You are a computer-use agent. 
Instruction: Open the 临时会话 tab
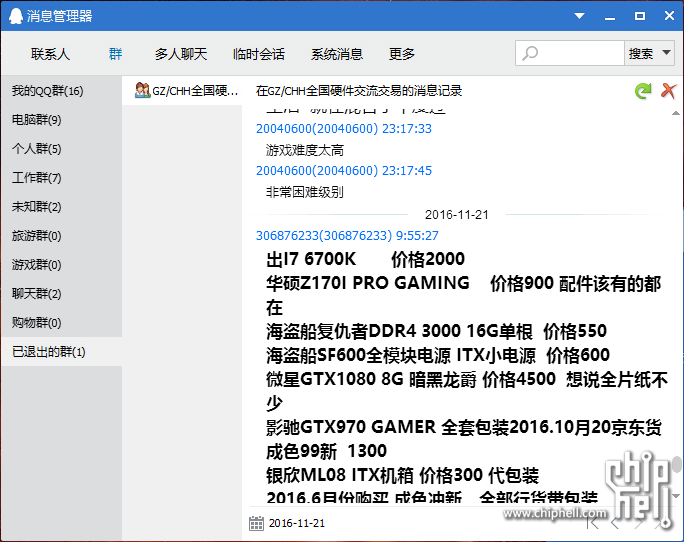(259, 54)
